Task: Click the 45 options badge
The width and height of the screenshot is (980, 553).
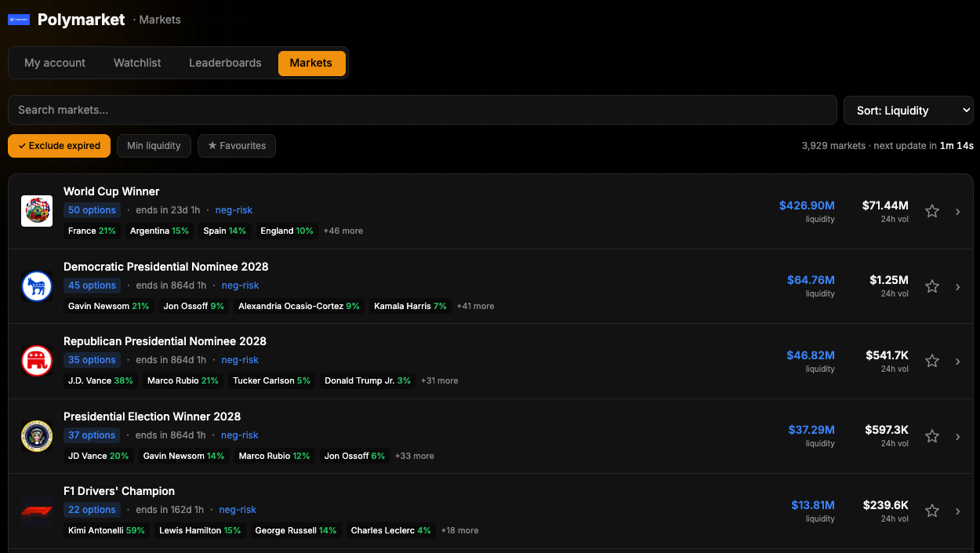Action: [x=92, y=286]
